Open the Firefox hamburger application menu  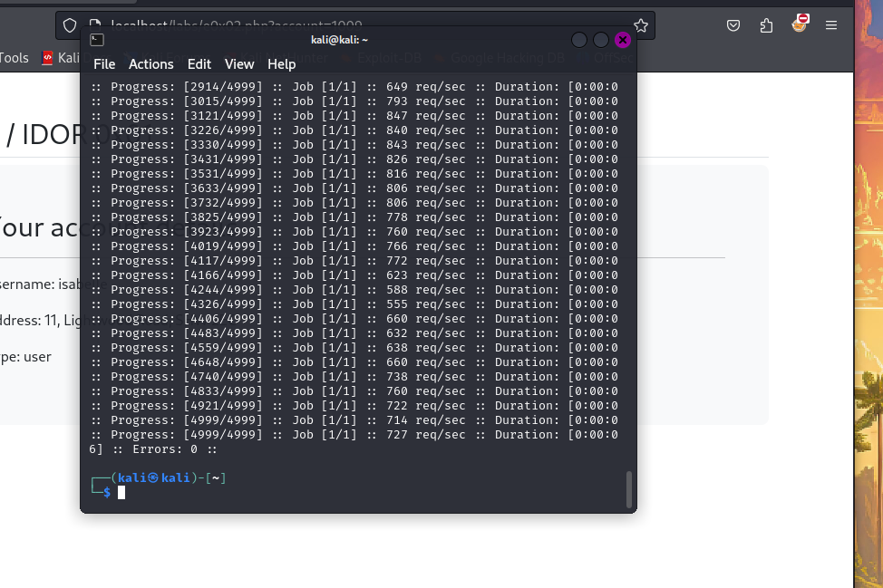(831, 25)
